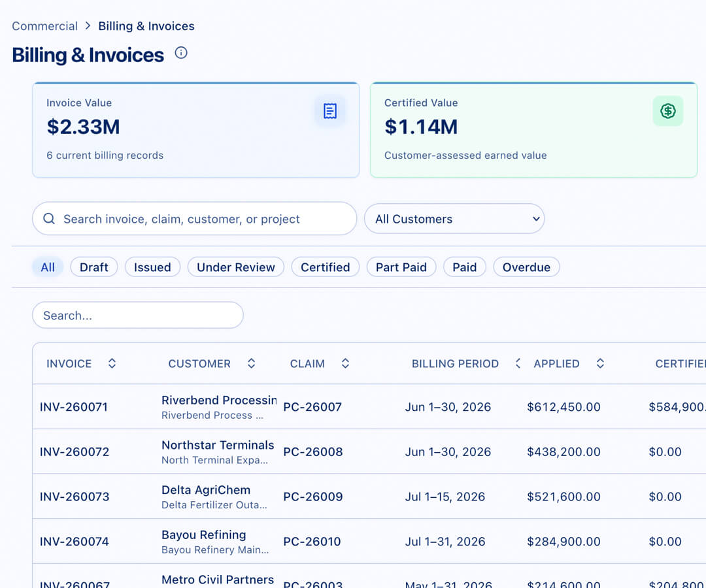Show Under Review invoices
The height and width of the screenshot is (588, 706).
pyautogui.click(x=236, y=267)
